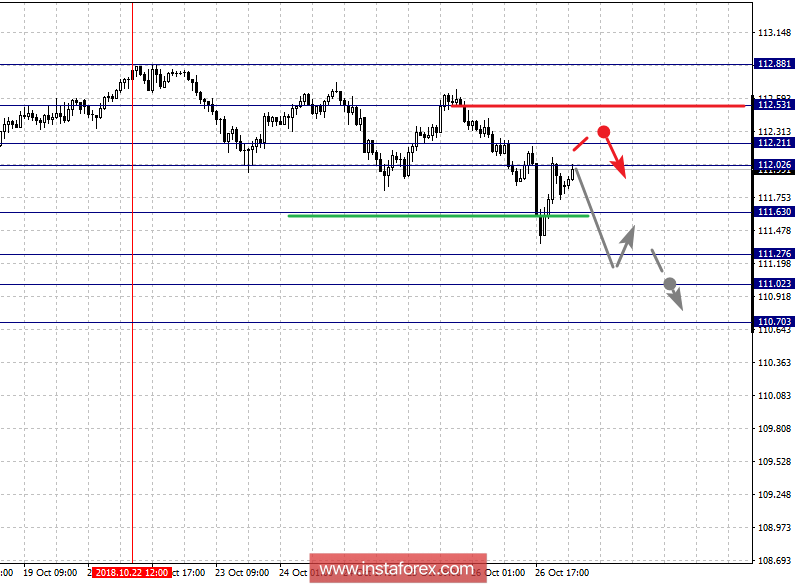Screen dimensions: 795x584
Task: Click the 111.478 axis price value
Action: pos(774,231)
